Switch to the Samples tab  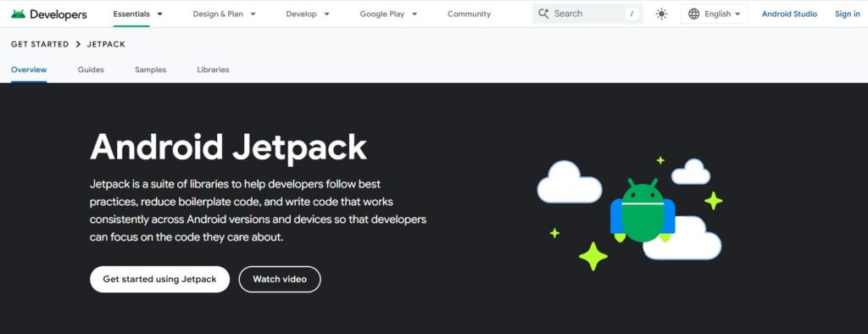(x=151, y=70)
